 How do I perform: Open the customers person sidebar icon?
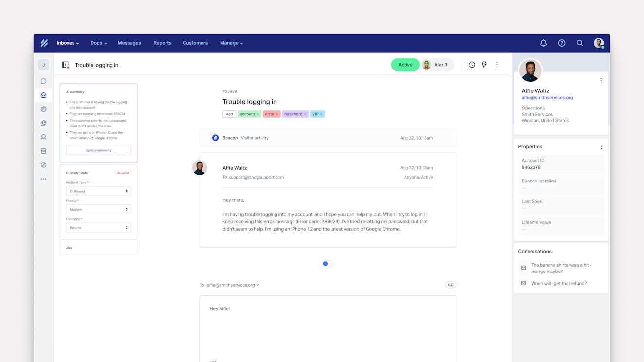click(x=43, y=137)
